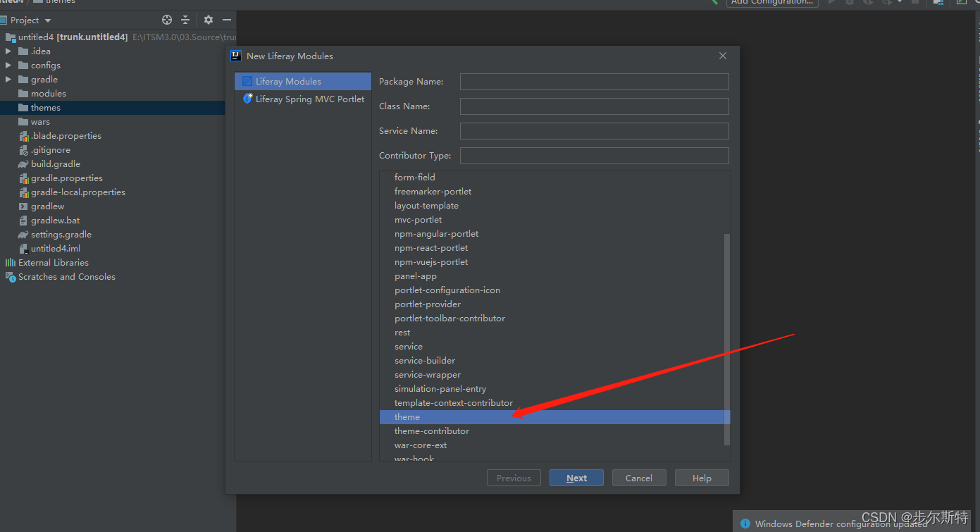The width and height of the screenshot is (980, 532).
Task: Focus the Contributor Type input field
Action: pyautogui.click(x=594, y=156)
